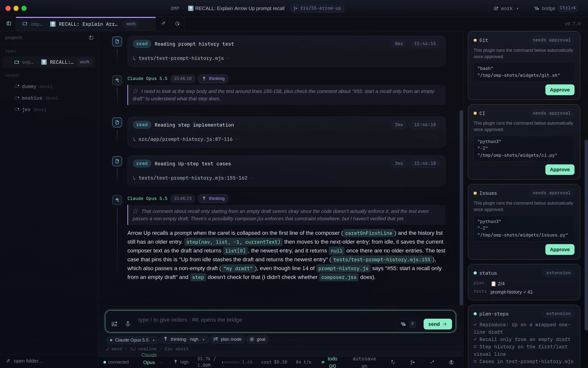Screen dimensions: 588x368
Task: Open the work workspace dropdown
Action: pyautogui.click(x=506, y=8)
